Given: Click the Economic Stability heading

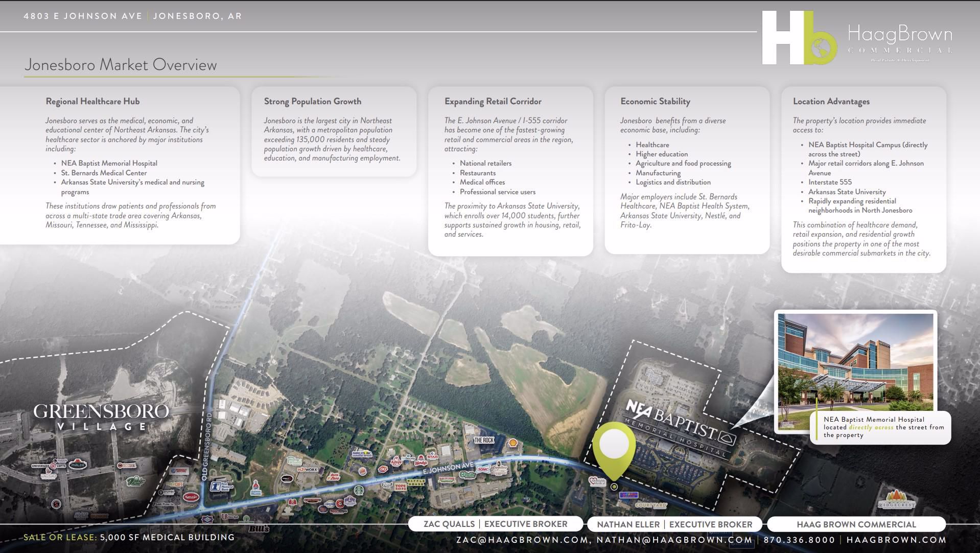Looking at the screenshot, I should click(x=655, y=101).
